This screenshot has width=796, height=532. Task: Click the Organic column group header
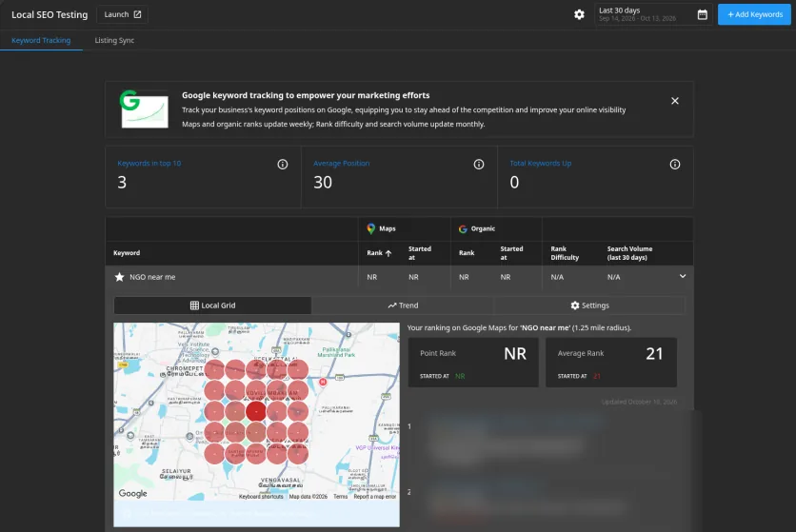[x=477, y=229]
